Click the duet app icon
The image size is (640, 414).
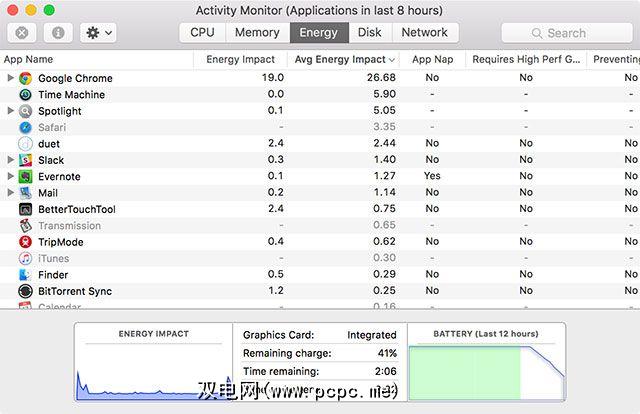(25, 143)
